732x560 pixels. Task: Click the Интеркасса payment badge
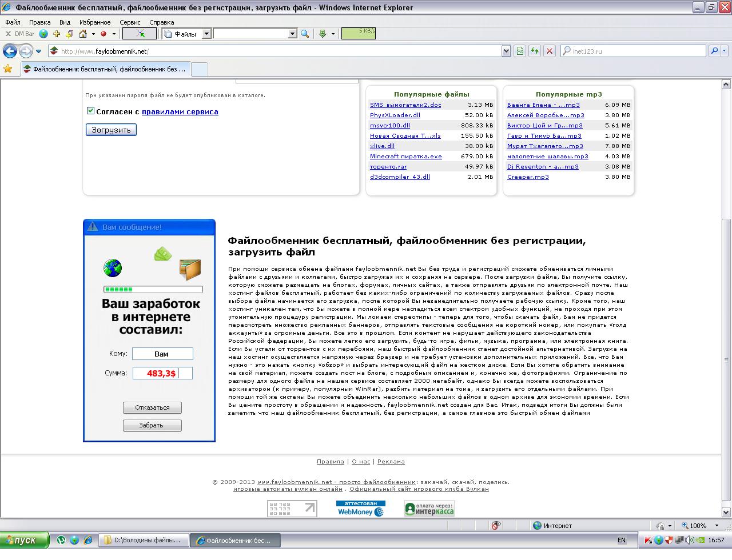point(429,509)
